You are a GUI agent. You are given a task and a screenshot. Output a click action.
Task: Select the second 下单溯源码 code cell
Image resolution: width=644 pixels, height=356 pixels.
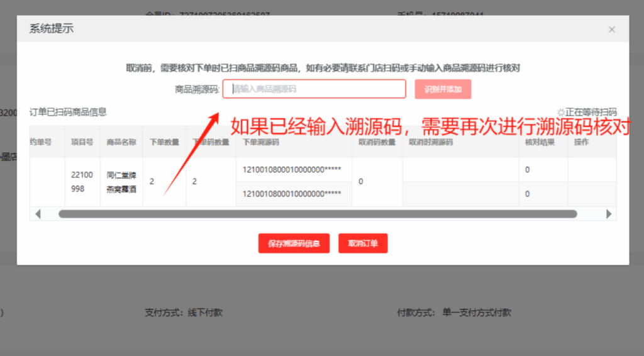click(x=292, y=194)
